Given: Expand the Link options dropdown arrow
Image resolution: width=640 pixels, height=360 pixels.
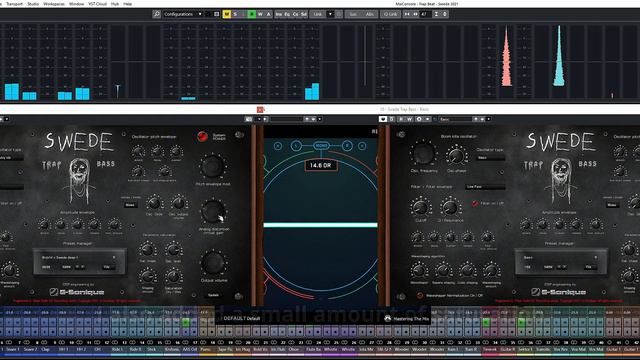Looking at the screenshot, I should point(330,14).
